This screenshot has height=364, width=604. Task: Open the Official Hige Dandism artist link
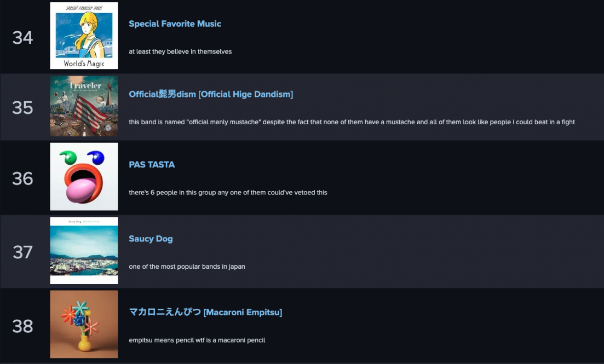click(211, 94)
